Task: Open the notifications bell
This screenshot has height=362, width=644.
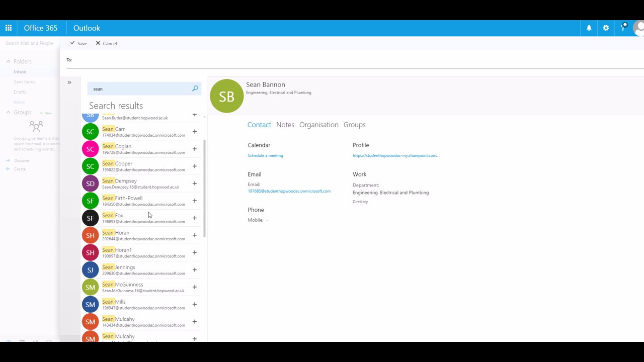Action: click(589, 28)
